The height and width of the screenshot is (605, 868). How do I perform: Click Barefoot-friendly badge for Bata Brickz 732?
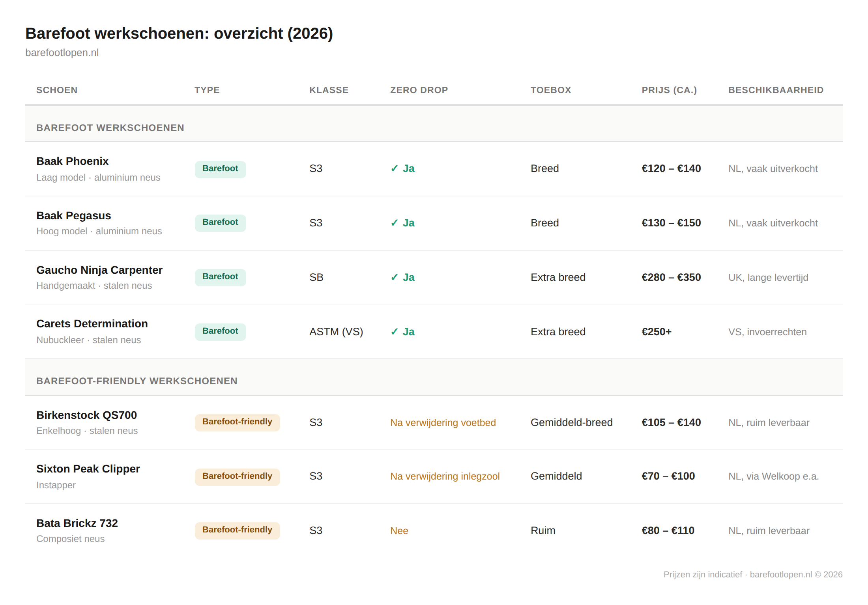[x=237, y=530]
